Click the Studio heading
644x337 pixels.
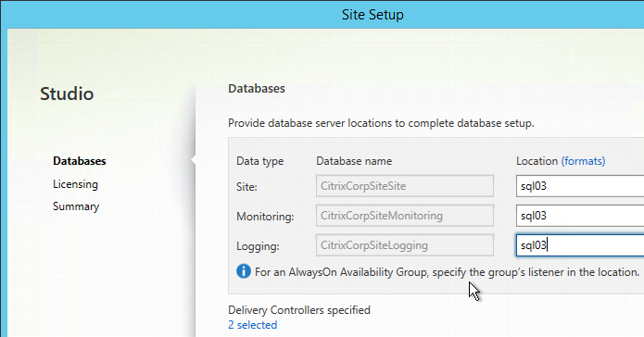(x=67, y=94)
